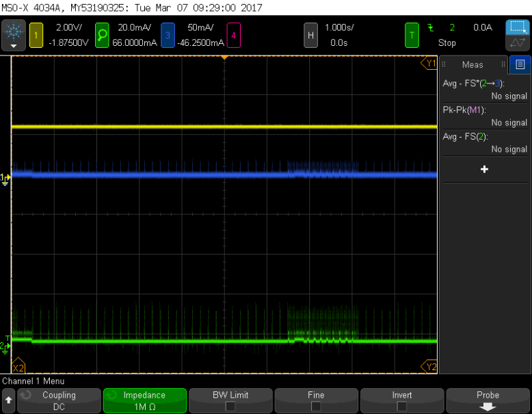Open the green trigger T badge

[x=412, y=35]
